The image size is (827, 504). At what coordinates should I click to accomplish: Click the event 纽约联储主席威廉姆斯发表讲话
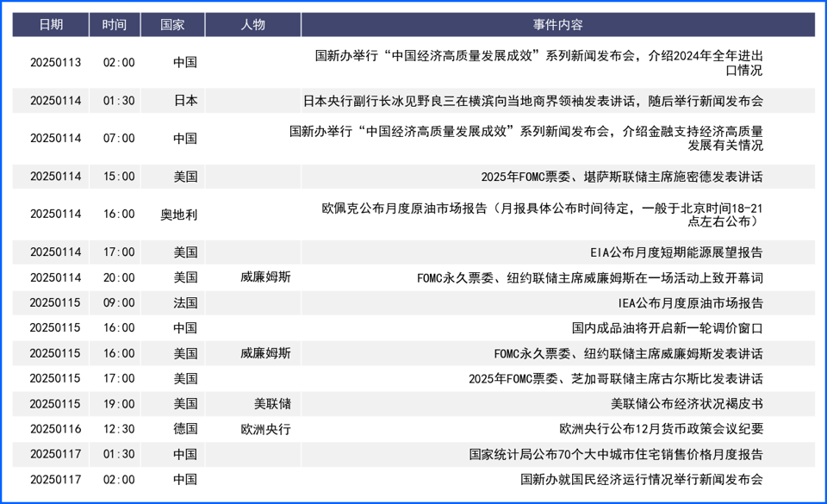[x=628, y=353]
